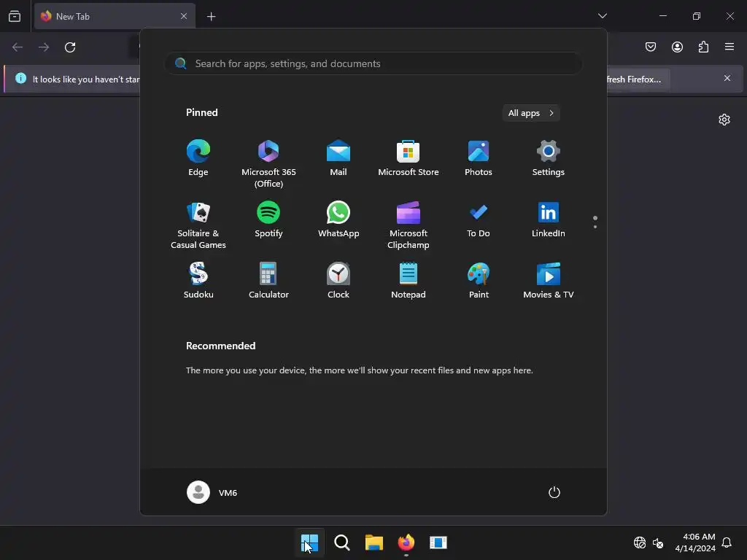Image resolution: width=747 pixels, height=560 pixels.
Task: Launch the Photos app
Action: click(x=479, y=158)
